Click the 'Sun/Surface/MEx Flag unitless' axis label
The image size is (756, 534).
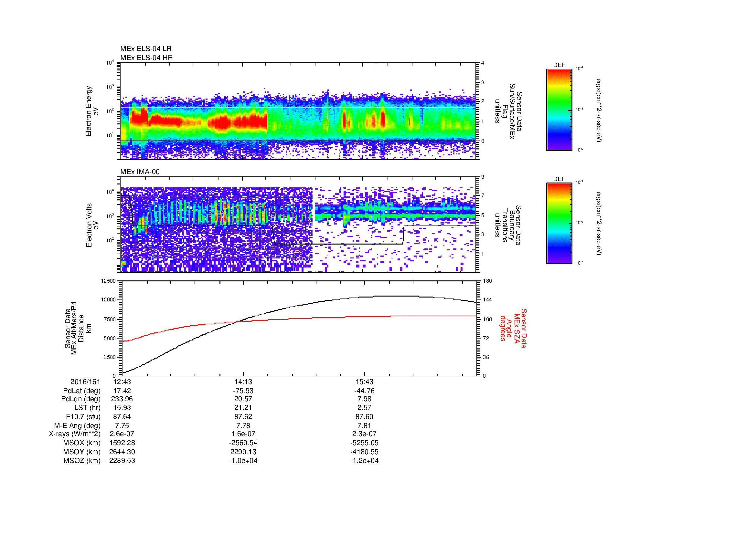(508, 111)
